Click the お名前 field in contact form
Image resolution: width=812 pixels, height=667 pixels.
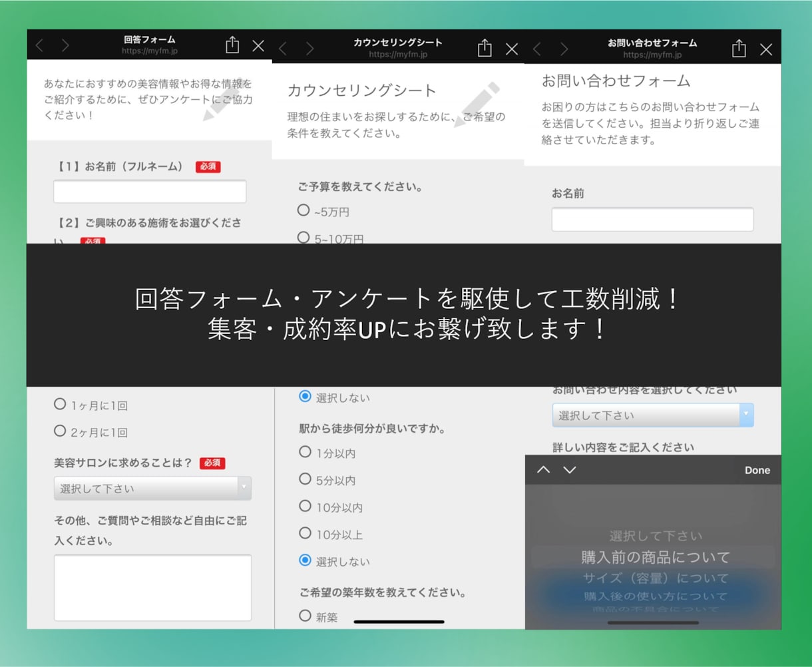pos(652,220)
